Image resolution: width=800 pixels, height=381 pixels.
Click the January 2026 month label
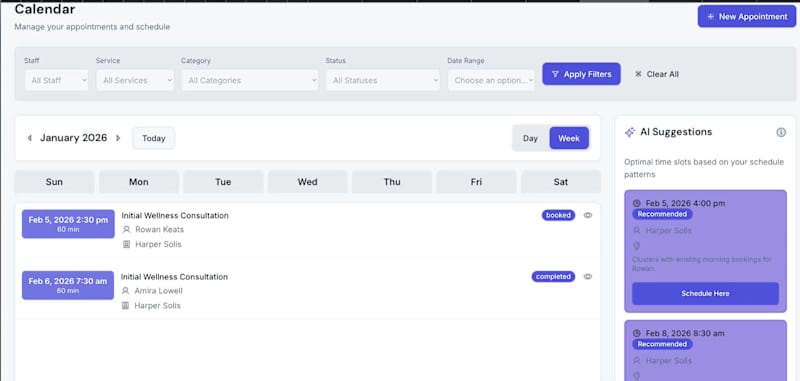73,138
